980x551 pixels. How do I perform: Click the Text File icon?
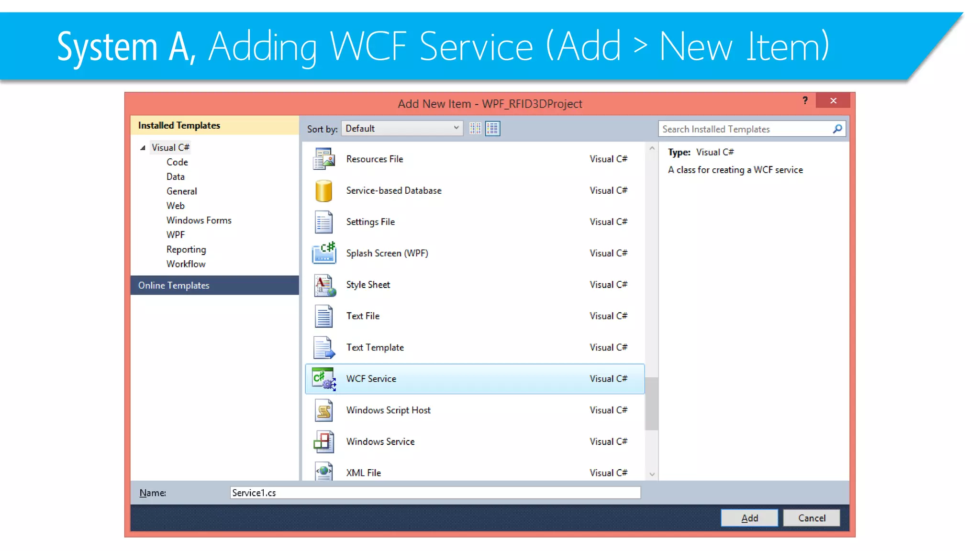point(323,316)
